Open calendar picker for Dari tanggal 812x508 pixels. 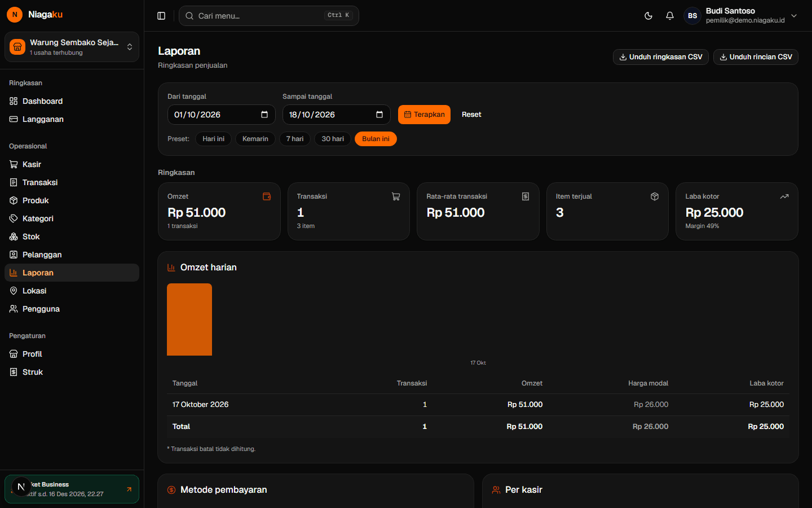click(264, 115)
